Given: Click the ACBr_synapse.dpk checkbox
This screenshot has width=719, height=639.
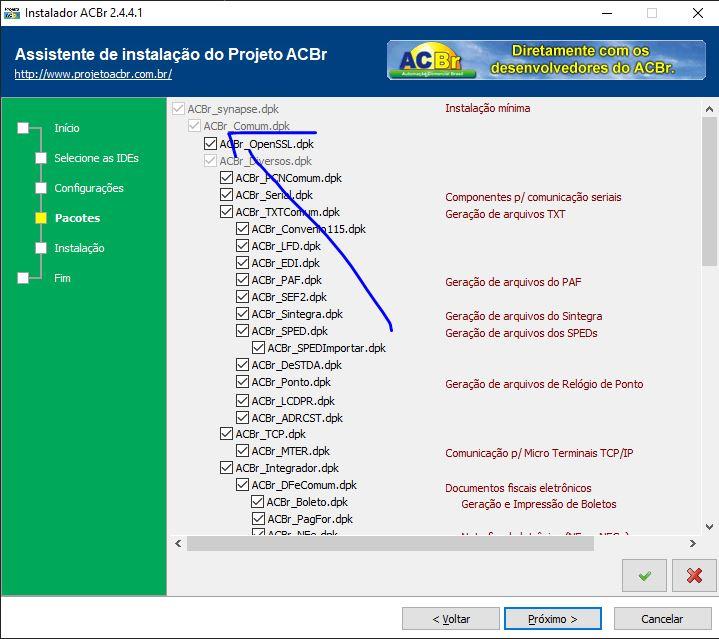Looking at the screenshot, I should 178,109.
